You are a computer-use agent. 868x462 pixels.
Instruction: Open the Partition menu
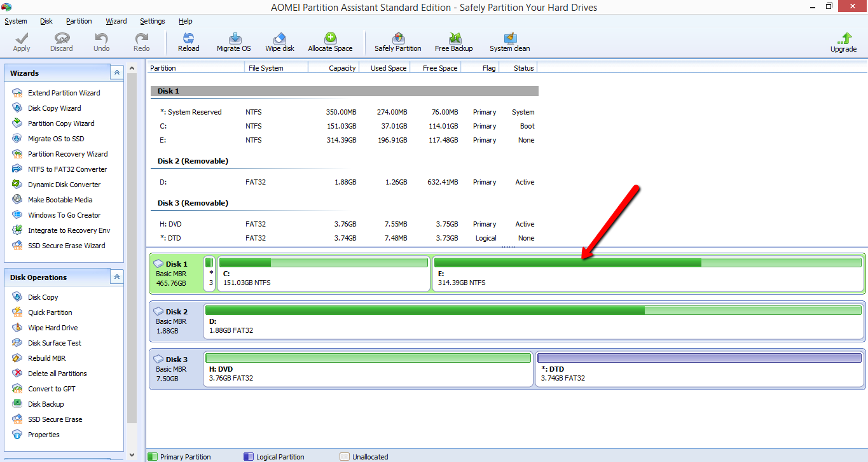point(79,21)
